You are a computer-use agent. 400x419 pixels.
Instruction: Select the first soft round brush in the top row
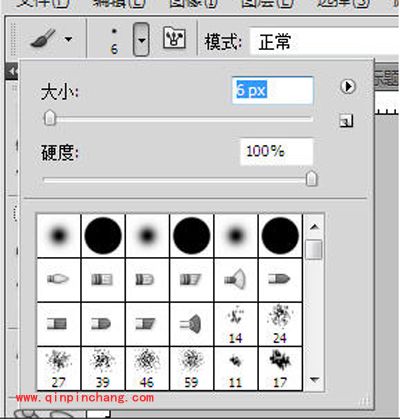[x=59, y=235]
